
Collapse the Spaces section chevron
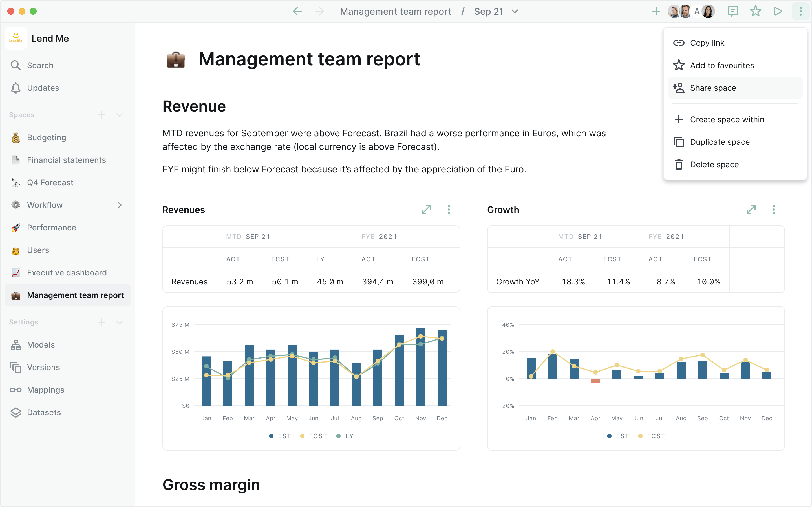[x=120, y=115]
